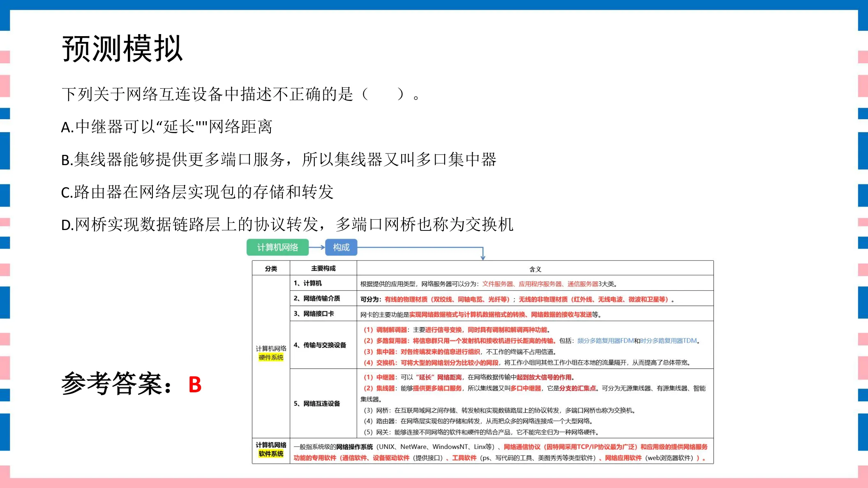
Task: Click the 调制解调器 description line
Action: coord(457,330)
